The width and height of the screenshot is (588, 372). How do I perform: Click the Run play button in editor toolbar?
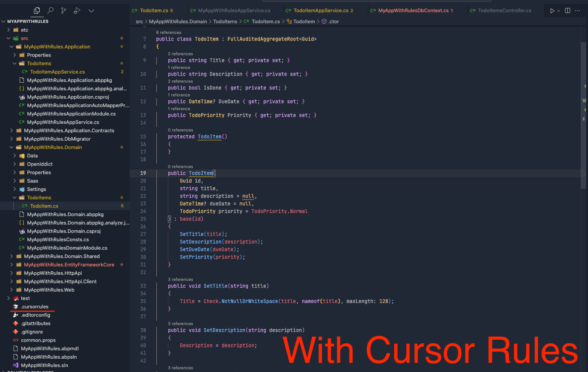(x=552, y=11)
